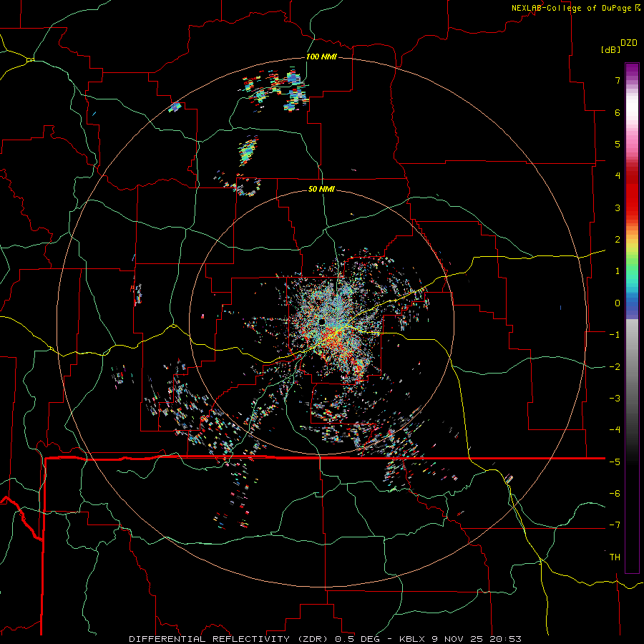Image resolution: width=644 pixels, height=644 pixels.
Task: Click the DZD legend title
Action: (629, 43)
